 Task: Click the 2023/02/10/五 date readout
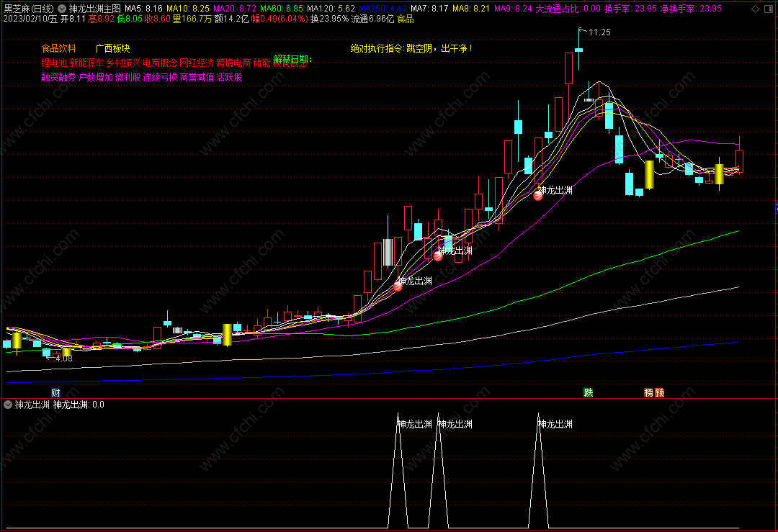tap(31, 19)
